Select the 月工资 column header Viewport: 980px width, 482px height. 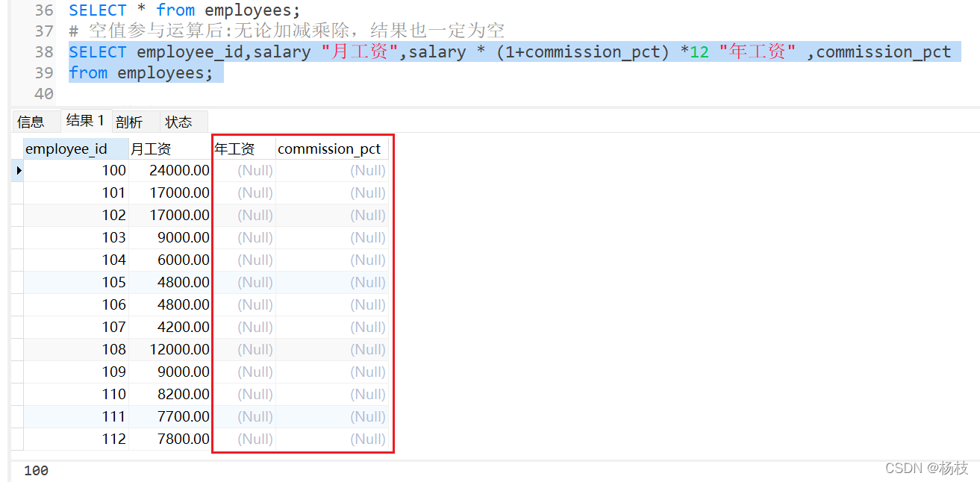click(170, 148)
